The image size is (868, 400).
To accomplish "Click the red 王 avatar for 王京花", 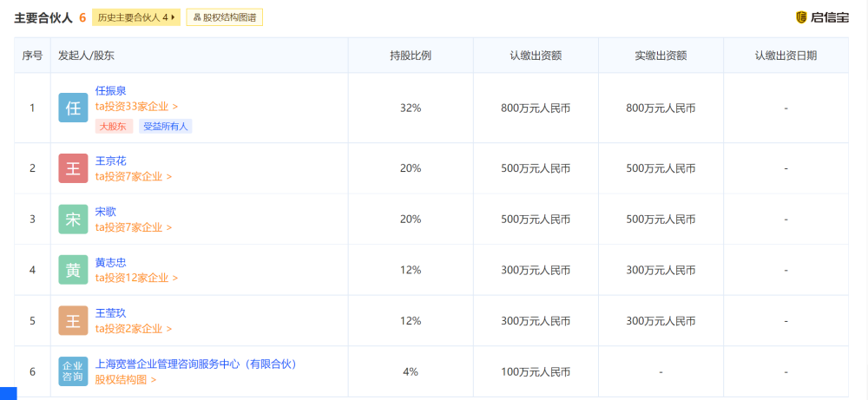I will pyautogui.click(x=73, y=168).
